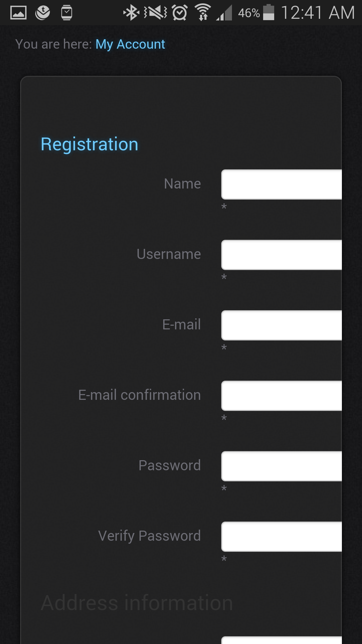The height and width of the screenshot is (644, 362).
Task: Open the My Account breadcrumb link
Action: coord(130,44)
